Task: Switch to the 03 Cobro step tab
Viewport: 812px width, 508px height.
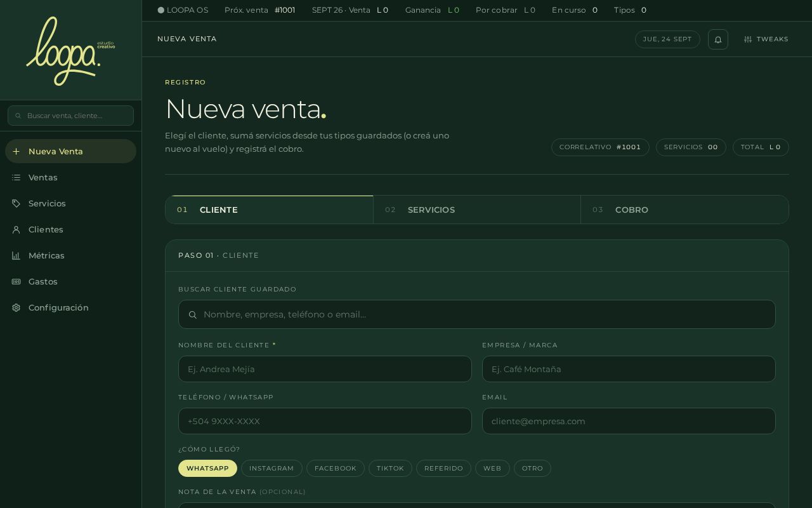Action: (x=684, y=210)
